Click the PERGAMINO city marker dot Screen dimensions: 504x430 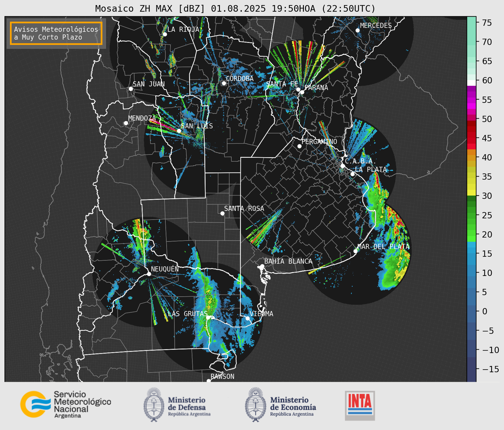pos(299,146)
